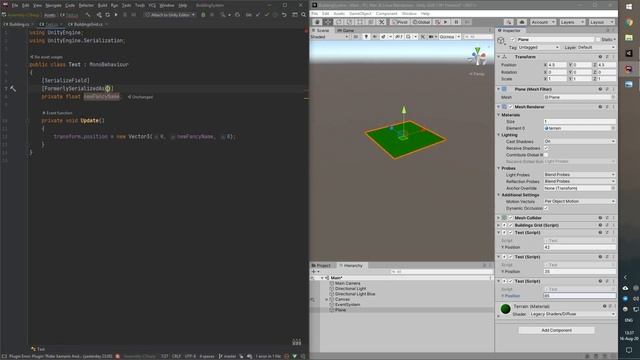Viewport: 640px width, 360px height.
Task: Open custom editor tools in Unity toolbar
Action: [382, 22]
